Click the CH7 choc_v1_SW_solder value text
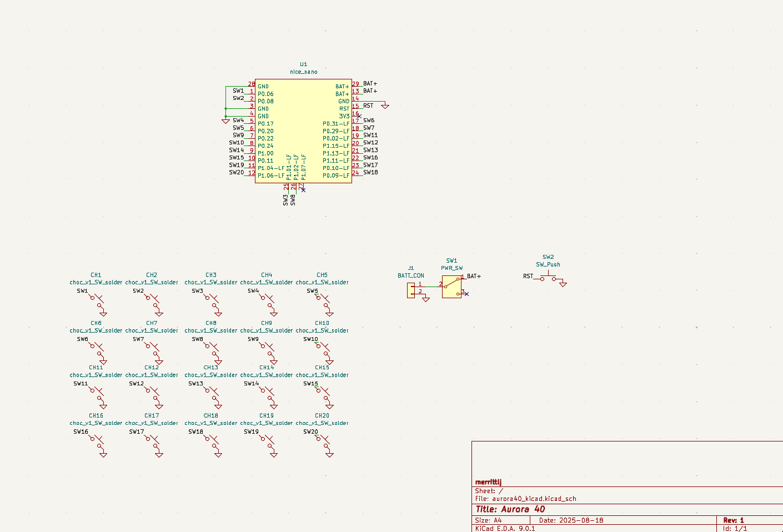Screen dimensions: 783x532 (152, 330)
